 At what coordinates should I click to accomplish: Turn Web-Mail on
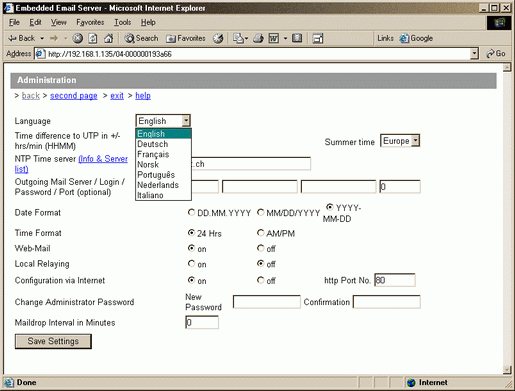pyautogui.click(x=191, y=248)
